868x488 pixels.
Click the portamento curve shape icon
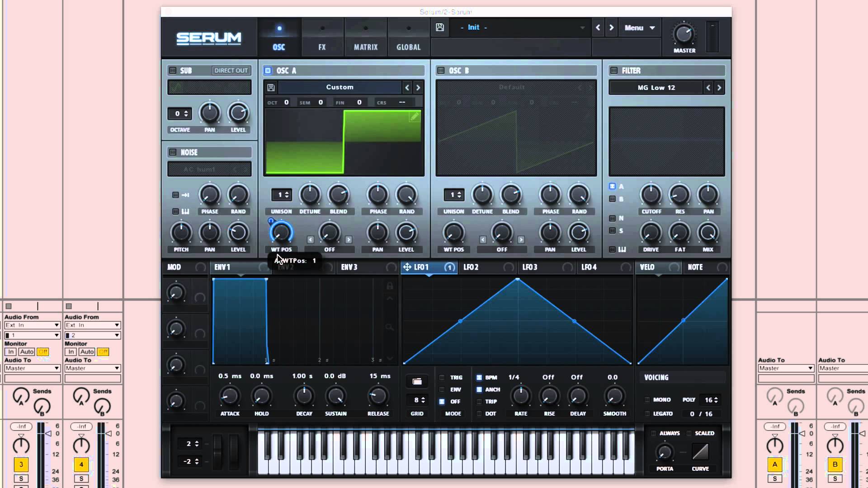click(x=700, y=452)
